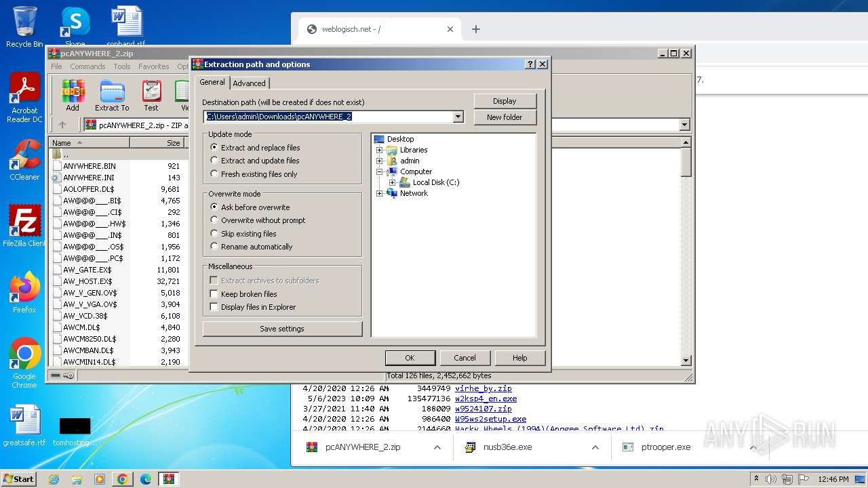Viewport: 868px width, 488px height.
Task: Open tomhosting desktop file icon
Action: pos(75,431)
